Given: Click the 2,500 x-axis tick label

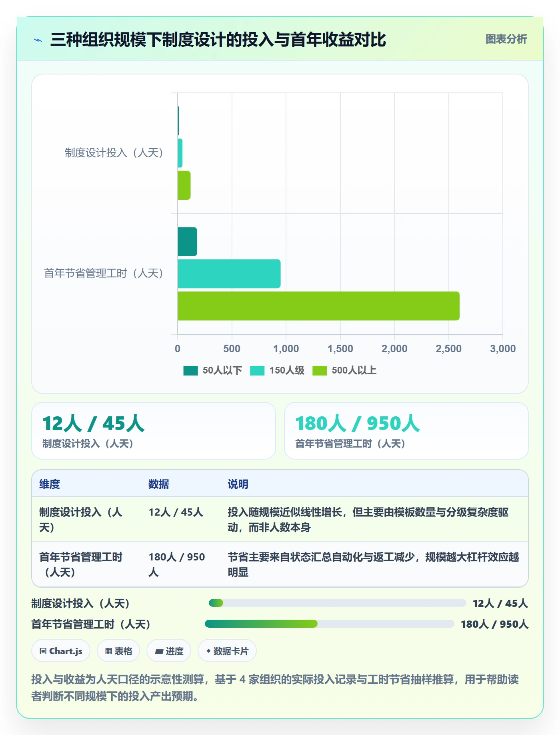Looking at the screenshot, I should (x=448, y=349).
